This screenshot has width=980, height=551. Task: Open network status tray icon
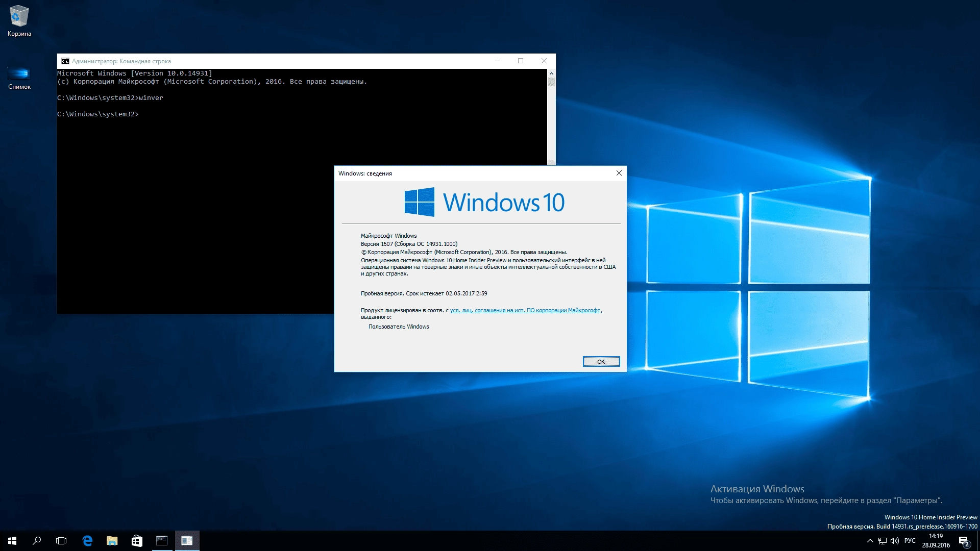[x=882, y=541]
